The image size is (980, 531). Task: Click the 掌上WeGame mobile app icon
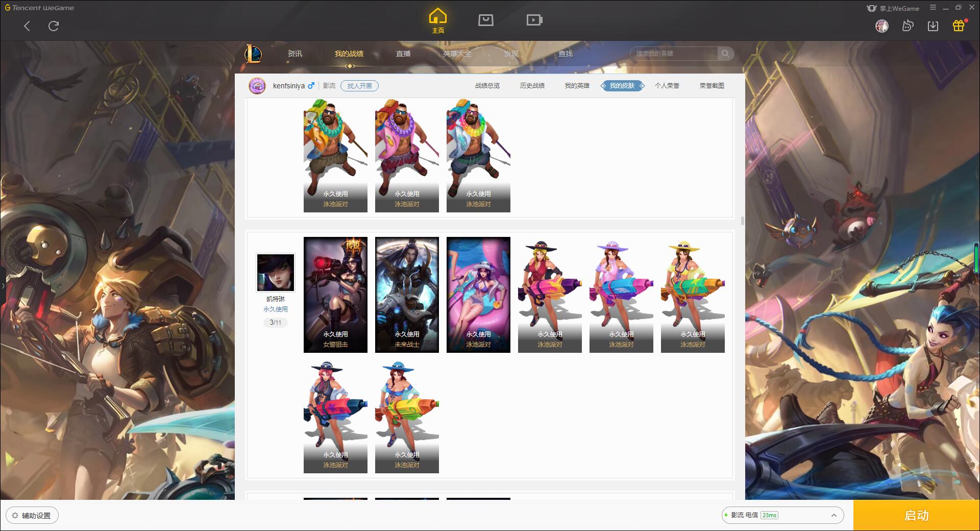[x=872, y=8]
